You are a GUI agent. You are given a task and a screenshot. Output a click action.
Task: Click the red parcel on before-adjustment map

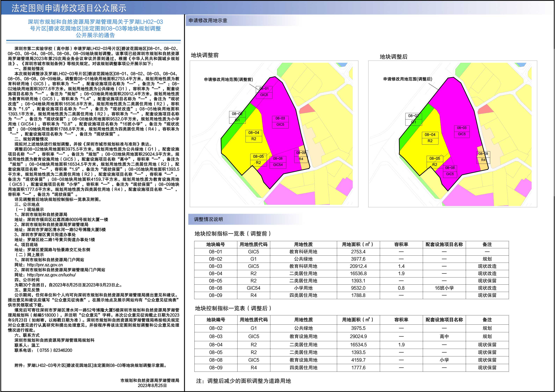306,109
